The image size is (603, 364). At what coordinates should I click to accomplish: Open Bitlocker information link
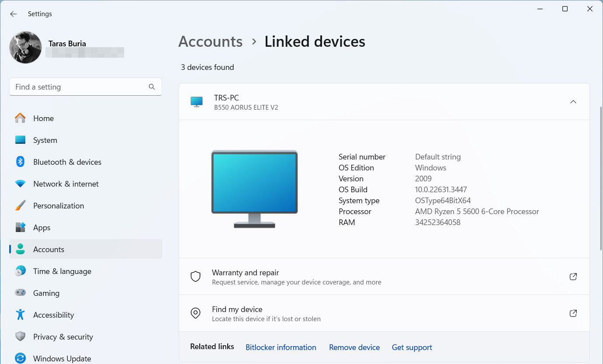click(281, 347)
